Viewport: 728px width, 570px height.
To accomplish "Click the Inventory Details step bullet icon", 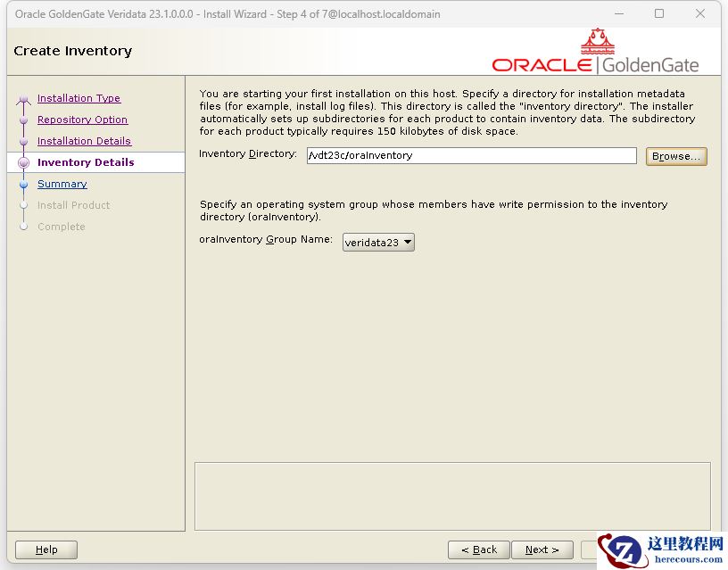I will (24, 163).
